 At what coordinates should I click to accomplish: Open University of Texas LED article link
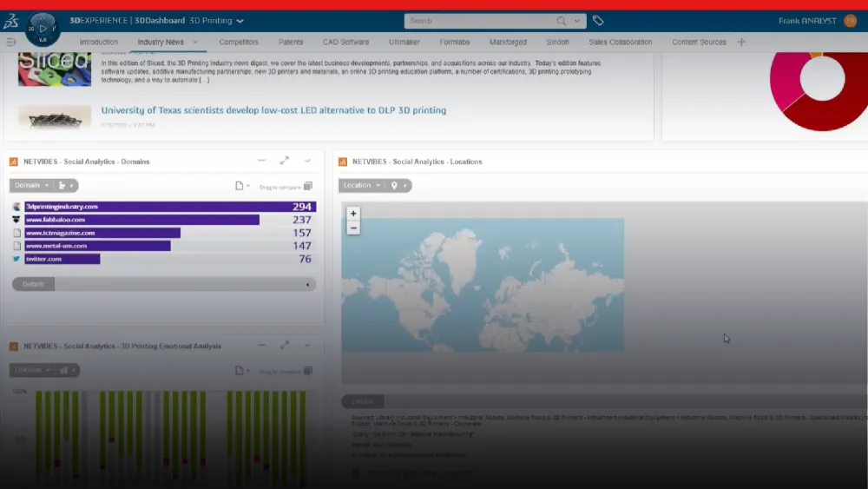tap(273, 110)
